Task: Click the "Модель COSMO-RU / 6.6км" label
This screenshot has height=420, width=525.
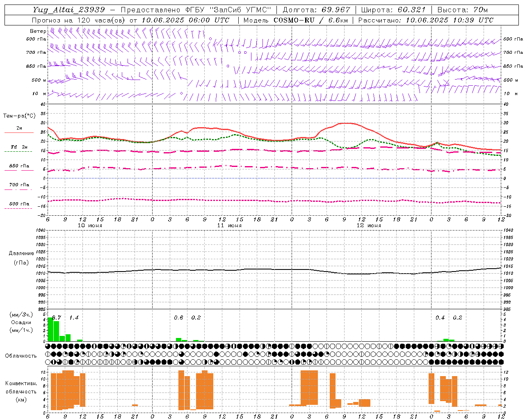Action: tap(296, 20)
